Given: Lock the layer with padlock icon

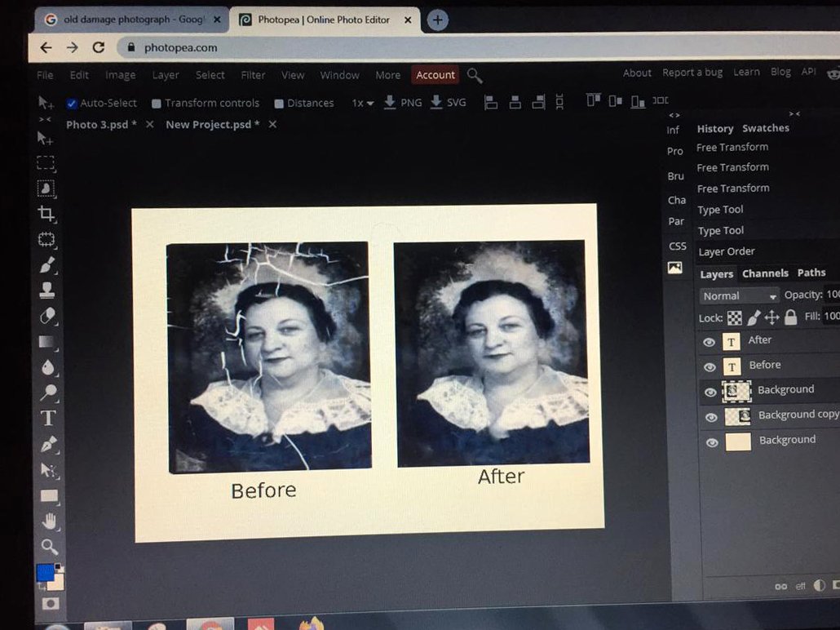Looking at the screenshot, I should [x=791, y=317].
